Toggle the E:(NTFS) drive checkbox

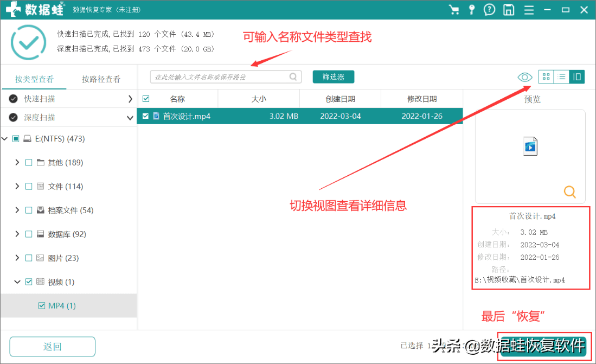coord(16,138)
